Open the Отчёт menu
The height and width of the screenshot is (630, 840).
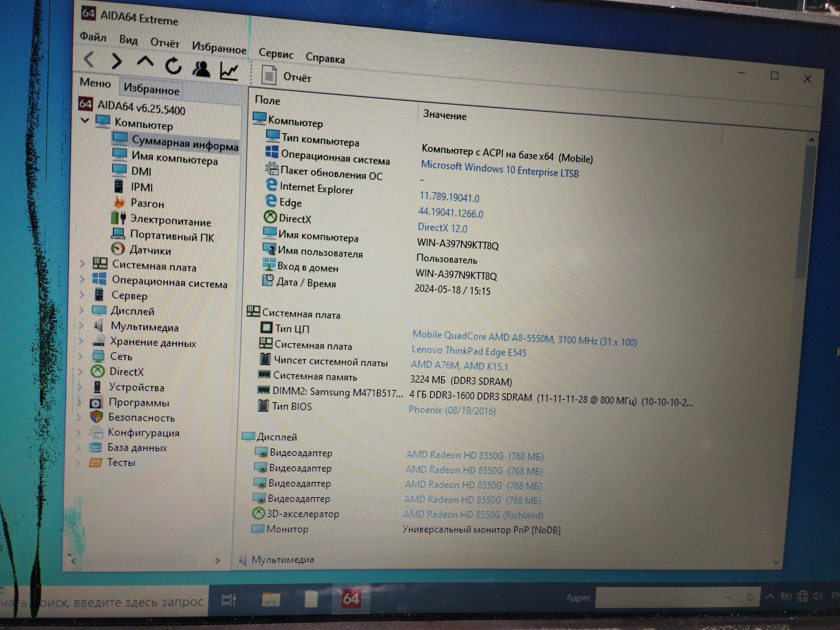coord(165,43)
